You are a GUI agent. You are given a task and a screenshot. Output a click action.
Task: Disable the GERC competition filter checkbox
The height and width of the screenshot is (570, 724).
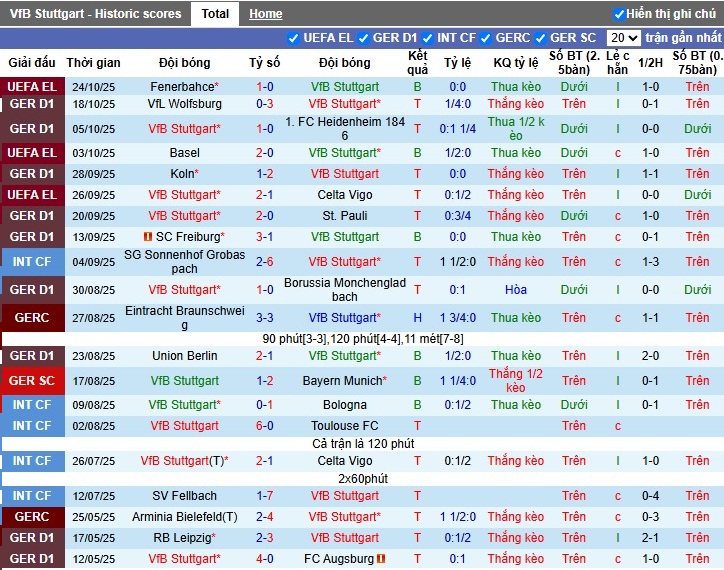485,38
